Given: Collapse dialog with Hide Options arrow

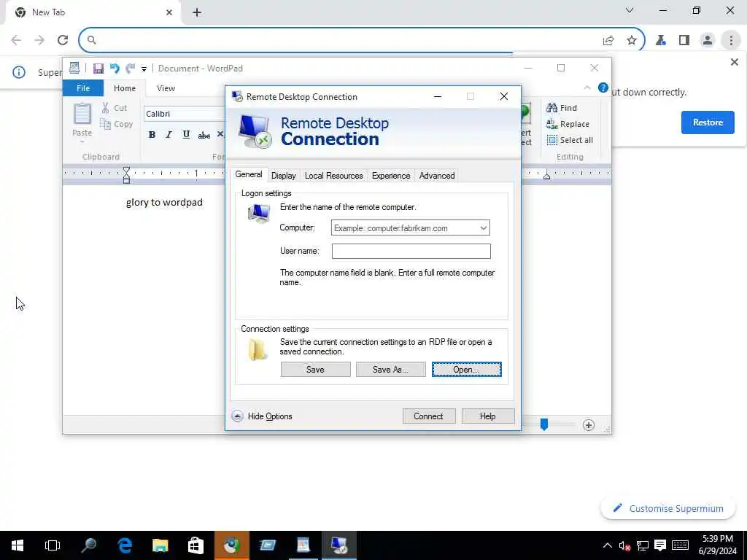Looking at the screenshot, I should click(237, 416).
